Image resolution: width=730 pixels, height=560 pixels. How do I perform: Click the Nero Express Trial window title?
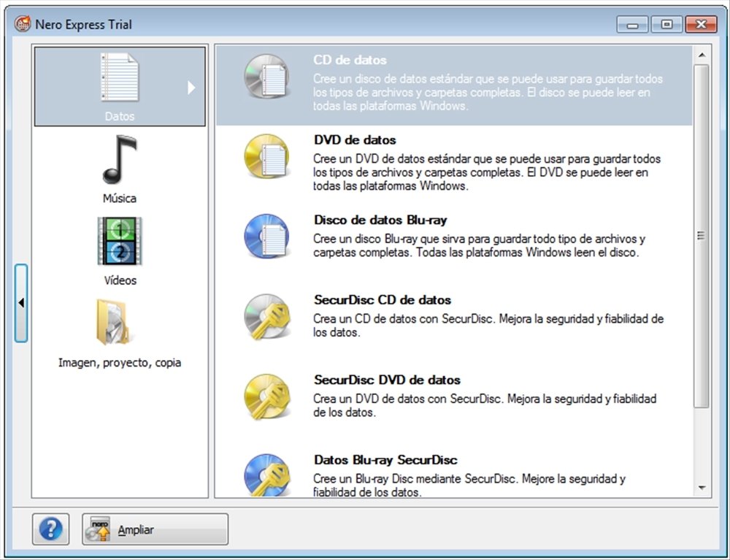tap(83, 24)
